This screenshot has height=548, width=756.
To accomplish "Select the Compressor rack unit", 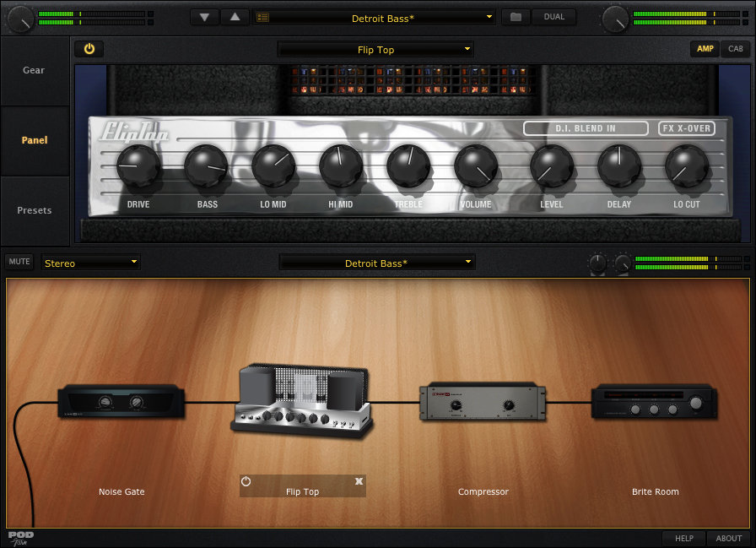I will click(483, 402).
